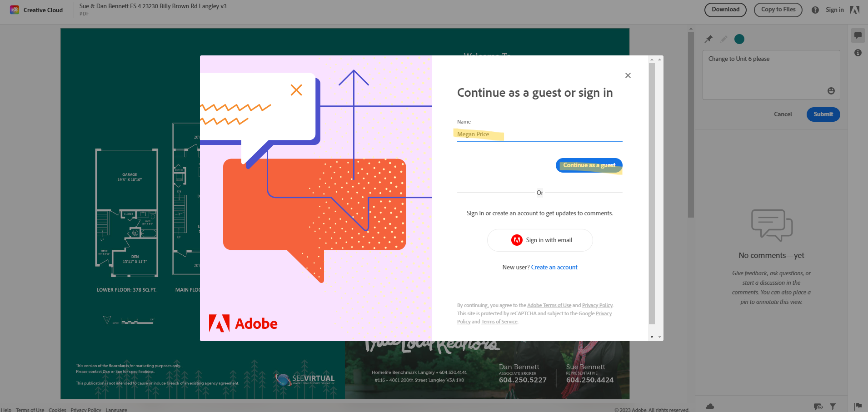The height and width of the screenshot is (412, 868).
Task: Open the comment filter funnel icon
Action: point(833,407)
